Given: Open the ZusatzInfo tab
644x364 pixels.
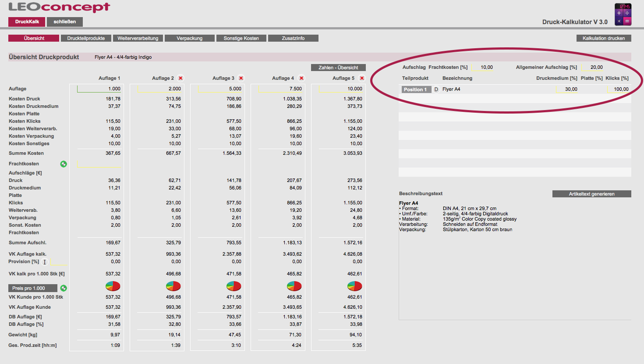Looking at the screenshot, I should pos(293,38).
